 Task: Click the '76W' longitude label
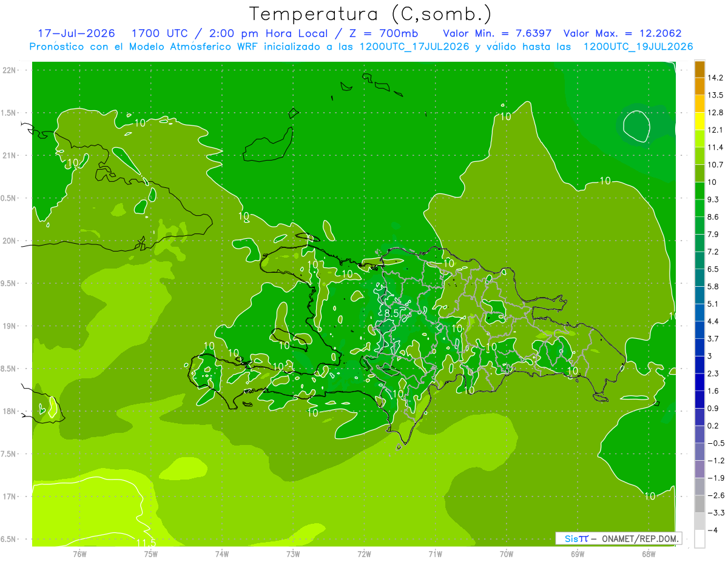click(80, 554)
